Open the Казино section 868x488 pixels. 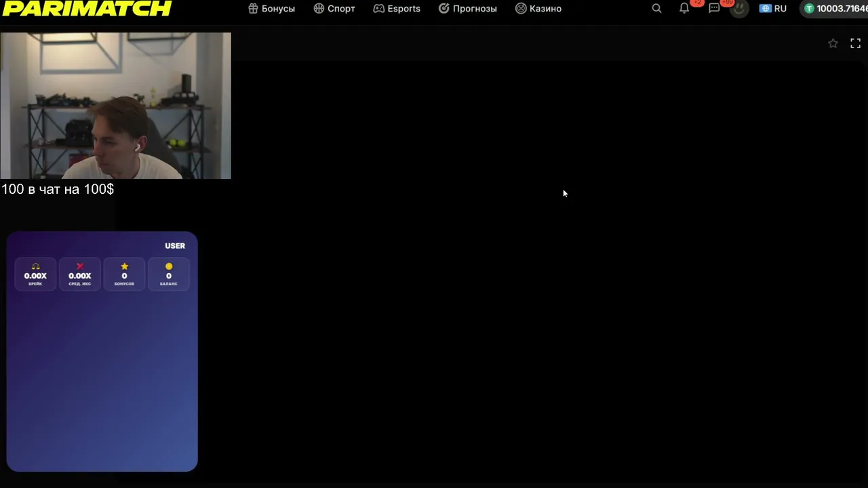[538, 9]
